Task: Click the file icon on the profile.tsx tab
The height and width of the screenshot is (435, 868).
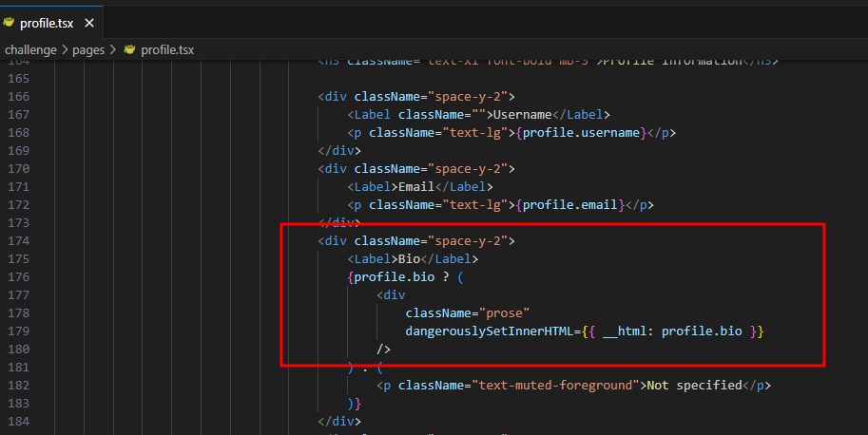Action: (9, 21)
